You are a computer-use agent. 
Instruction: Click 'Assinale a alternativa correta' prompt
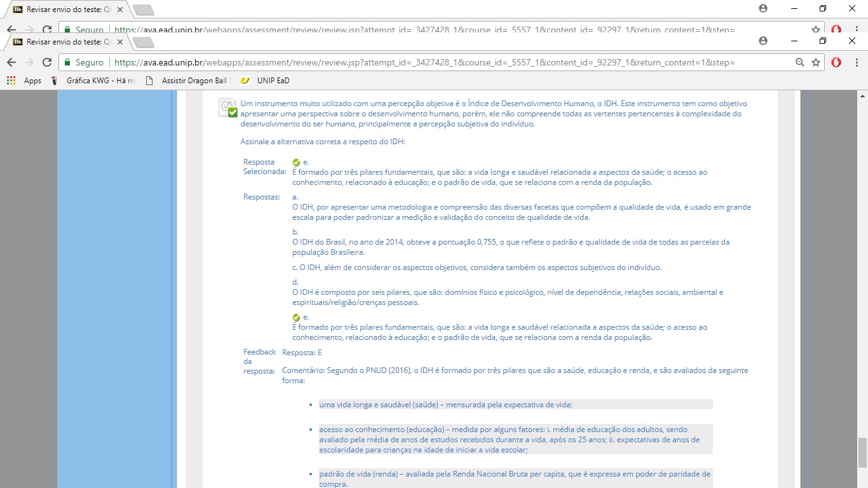(322, 142)
